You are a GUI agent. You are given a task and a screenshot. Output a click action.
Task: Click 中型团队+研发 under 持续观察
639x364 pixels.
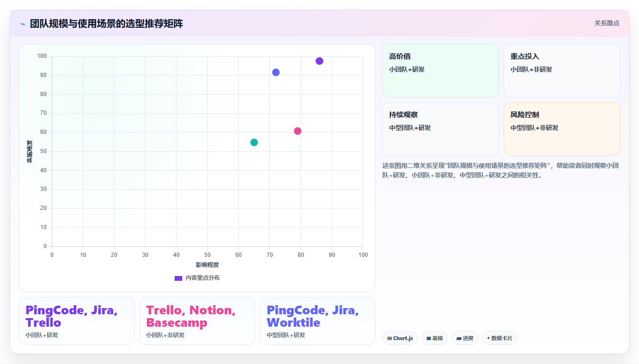pyautogui.click(x=410, y=128)
